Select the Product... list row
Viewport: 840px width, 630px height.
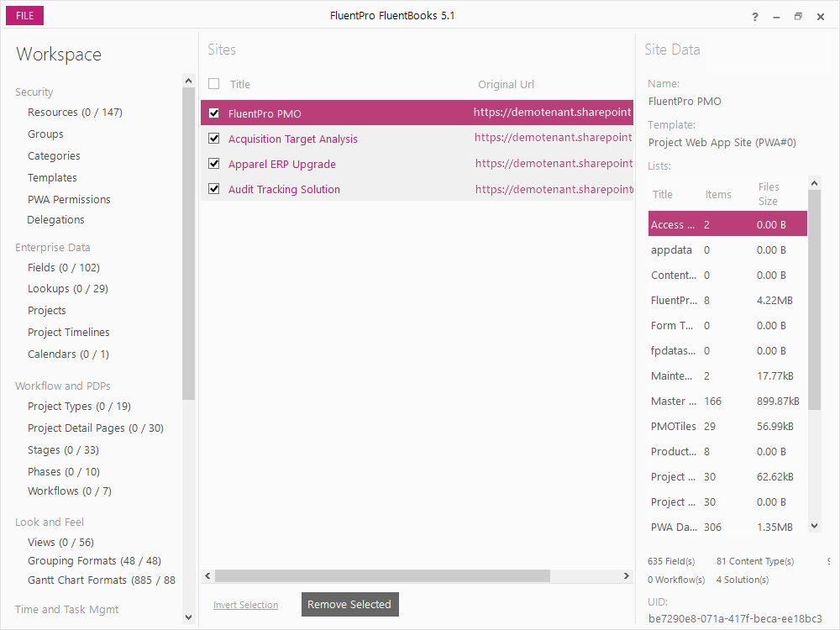point(727,452)
